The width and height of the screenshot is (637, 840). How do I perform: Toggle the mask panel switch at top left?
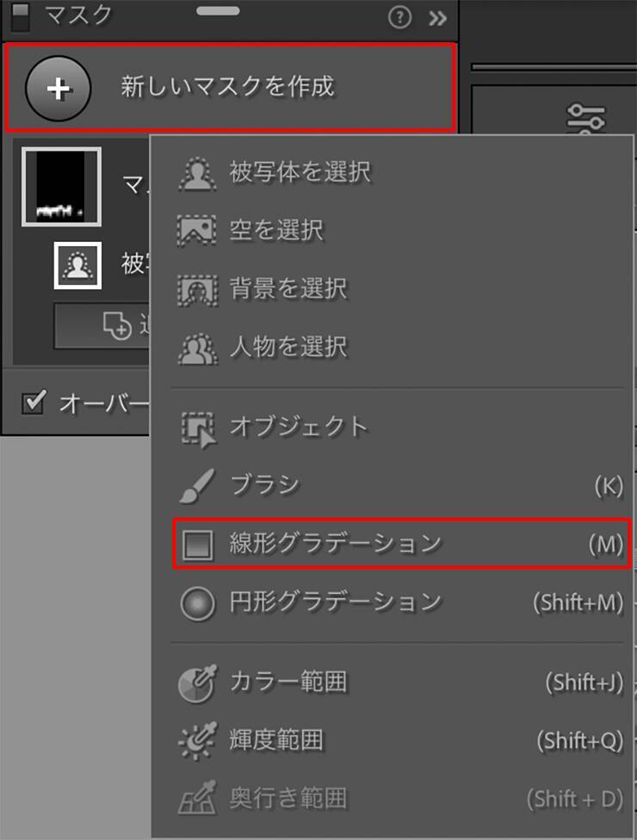click(x=21, y=15)
